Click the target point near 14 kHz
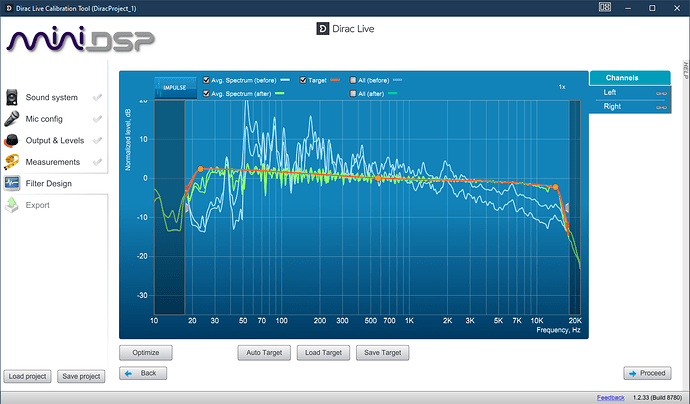Screen dimensions: 690x404 [555, 187]
